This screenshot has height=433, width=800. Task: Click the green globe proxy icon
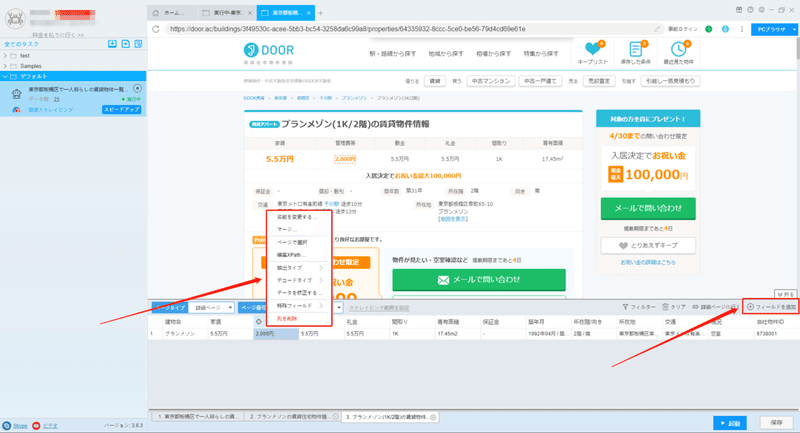coord(709,29)
